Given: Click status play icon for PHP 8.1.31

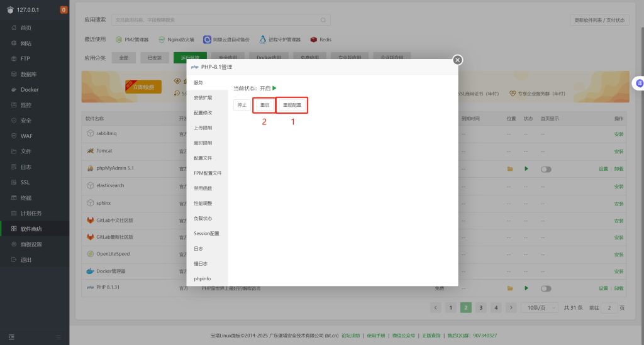Looking at the screenshot, I should click(x=526, y=288).
